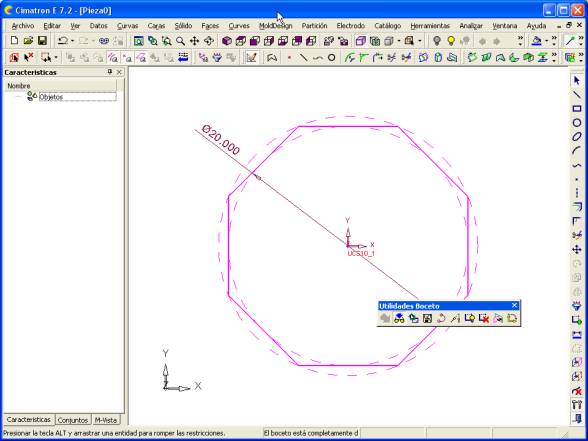
Task: Open the Archivo menu
Action: click(x=23, y=26)
